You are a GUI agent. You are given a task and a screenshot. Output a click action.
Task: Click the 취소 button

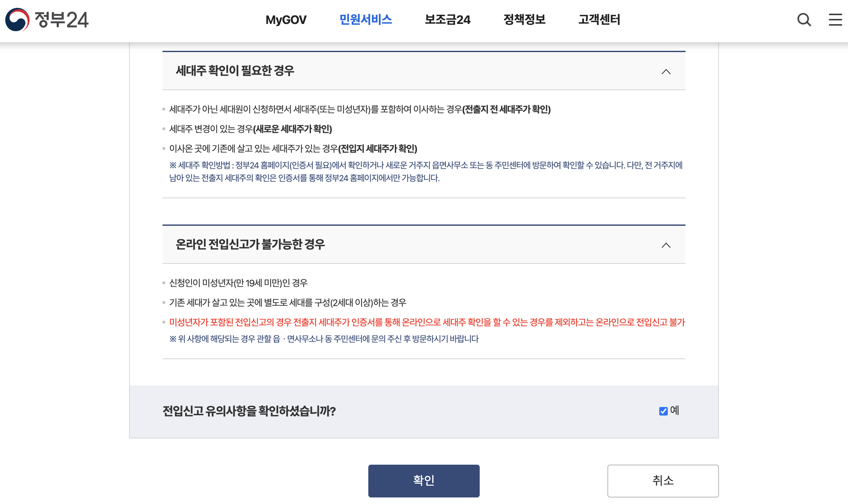[x=663, y=480]
